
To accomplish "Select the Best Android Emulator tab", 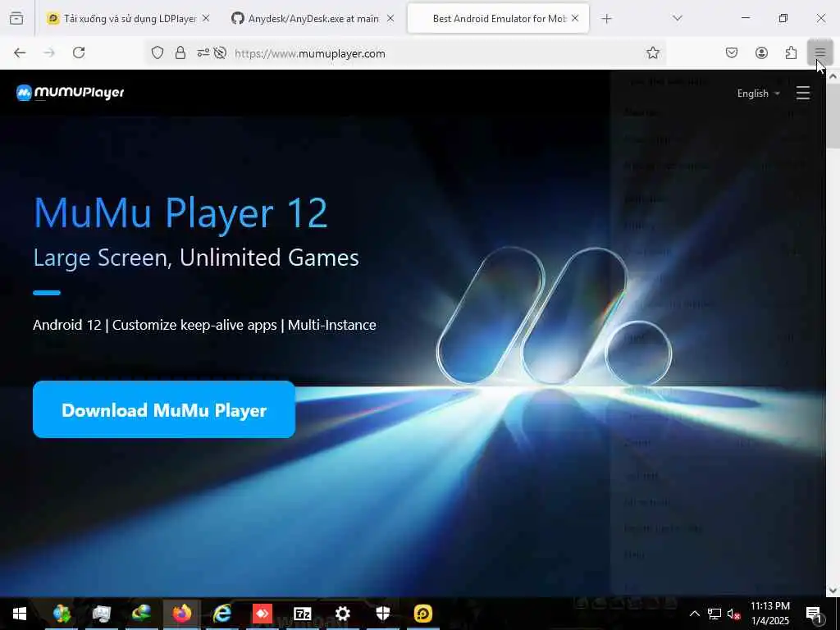I will [x=498, y=19].
